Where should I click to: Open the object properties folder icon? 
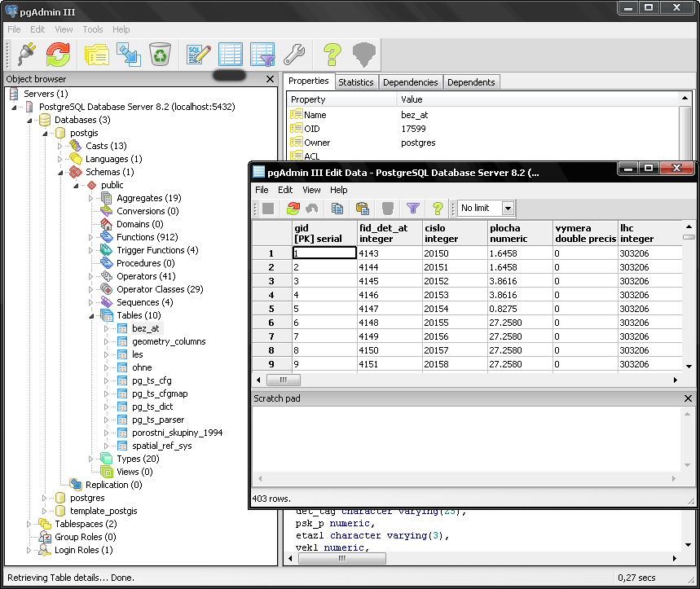tap(96, 55)
